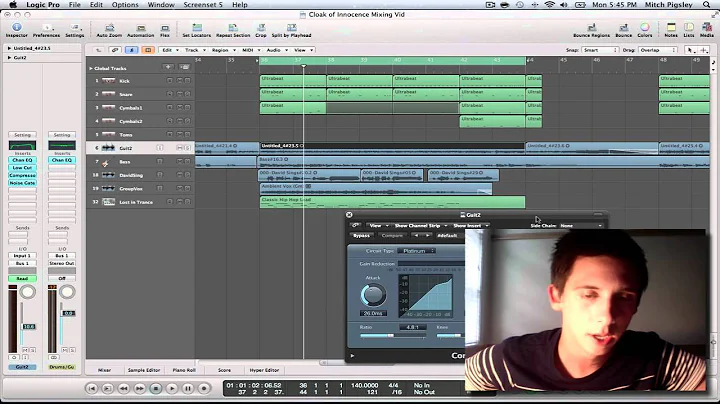Open the Preferences toolbar icon
Image resolution: width=720 pixels, height=404 pixels.
pos(46,28)
